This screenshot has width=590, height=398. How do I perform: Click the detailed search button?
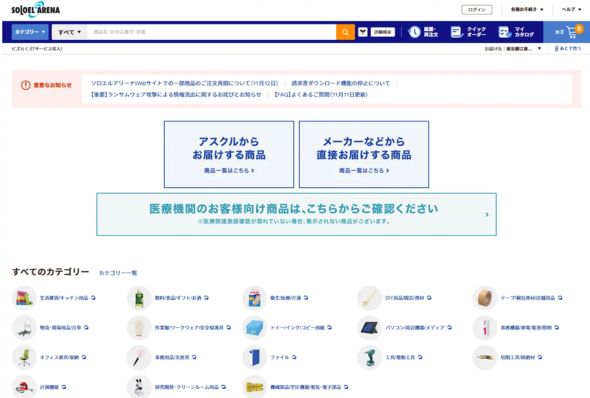383,32
